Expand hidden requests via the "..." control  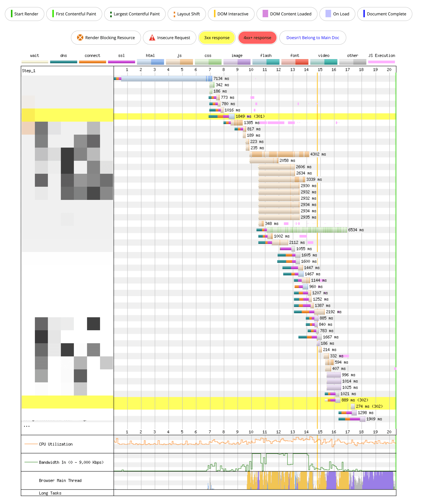pyautogui.click(x=27, y=426)
